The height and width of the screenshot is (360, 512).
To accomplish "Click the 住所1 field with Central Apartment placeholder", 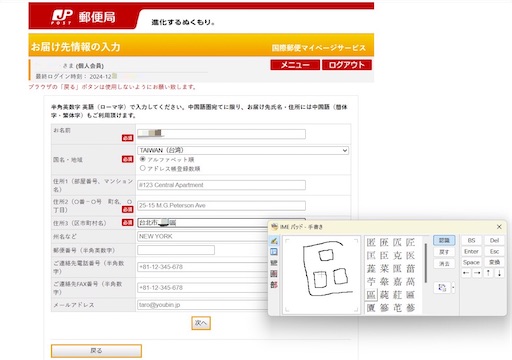I will (x=221, y=185).
